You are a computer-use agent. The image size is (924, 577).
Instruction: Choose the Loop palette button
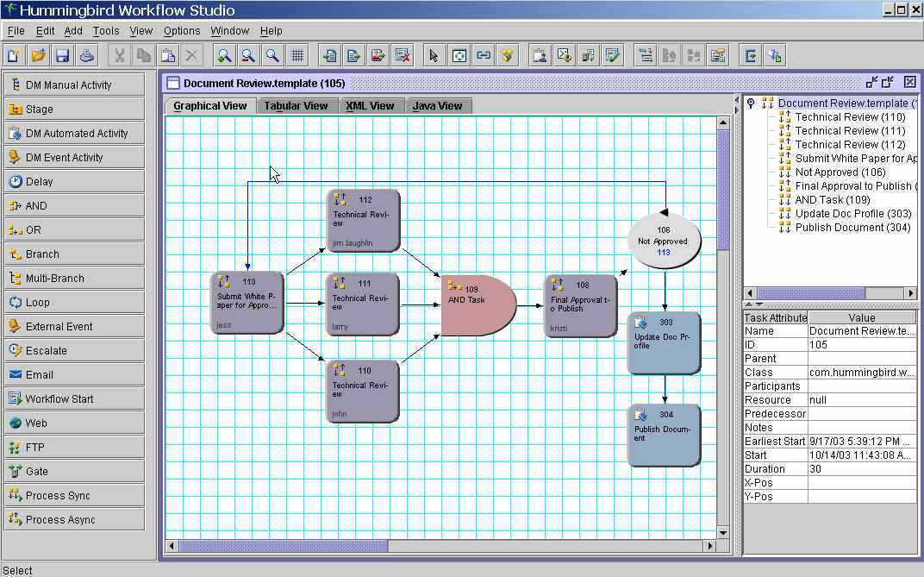(74, 303)
